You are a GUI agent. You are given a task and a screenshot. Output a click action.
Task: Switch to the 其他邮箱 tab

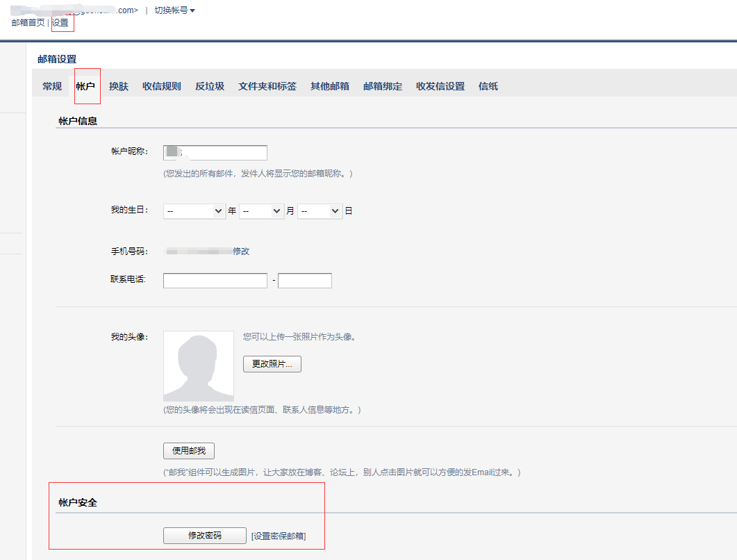(330, 86)
